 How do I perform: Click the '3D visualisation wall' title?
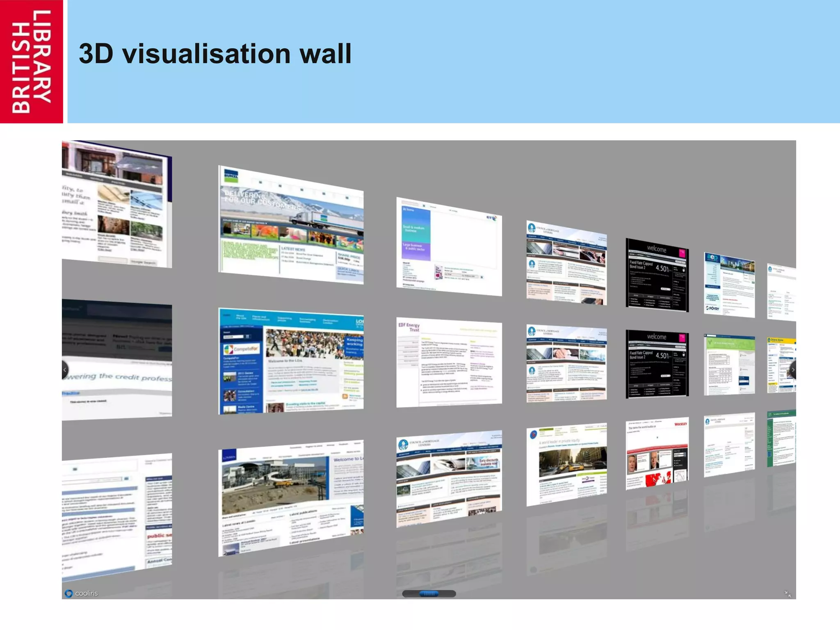click(215, 54)
